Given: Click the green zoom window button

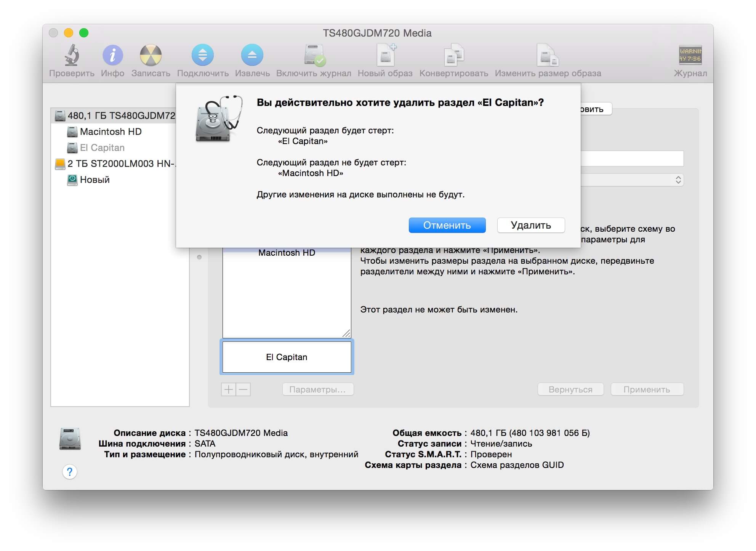Looking at the screenshot, I should tap(84, 33).
